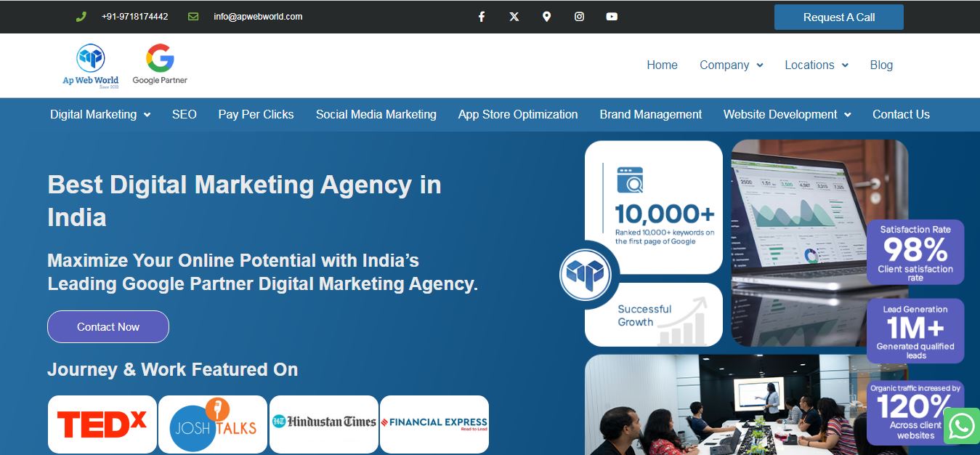The height and width of the screenshot is (455, 980).
Task: Expand Website Development dropdown
Action: 787,114
